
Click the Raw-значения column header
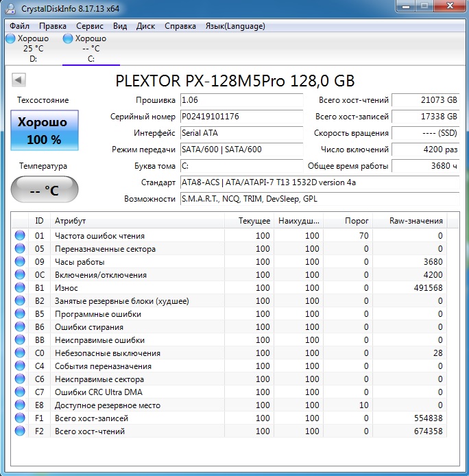pyautogui.click(x=417, y=221)
